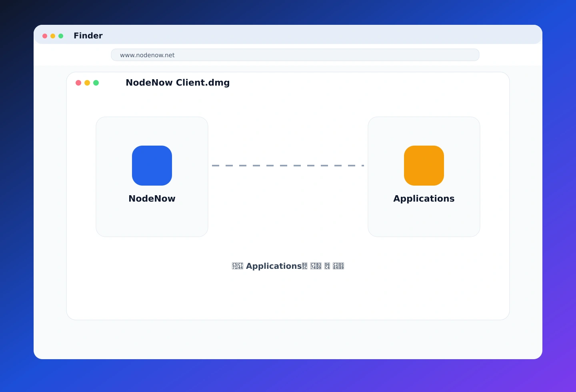Image resolution: width=576 pixels, height=392 pixels.
Task: Click empty area of NodeNow card below label
Action: pyautogui.click(x=152, y=220)
